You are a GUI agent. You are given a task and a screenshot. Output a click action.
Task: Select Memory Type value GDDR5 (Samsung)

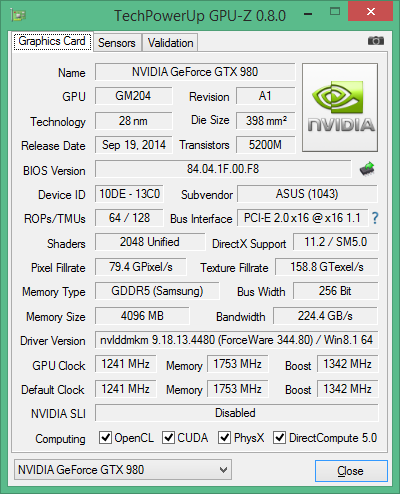[157, 291]
